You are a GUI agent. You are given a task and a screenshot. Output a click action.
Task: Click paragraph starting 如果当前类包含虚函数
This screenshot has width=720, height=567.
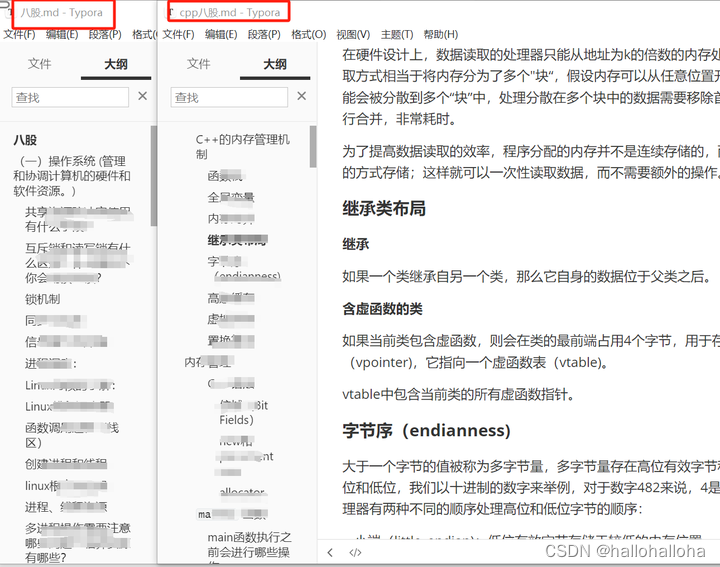click(x=531, y=352)
